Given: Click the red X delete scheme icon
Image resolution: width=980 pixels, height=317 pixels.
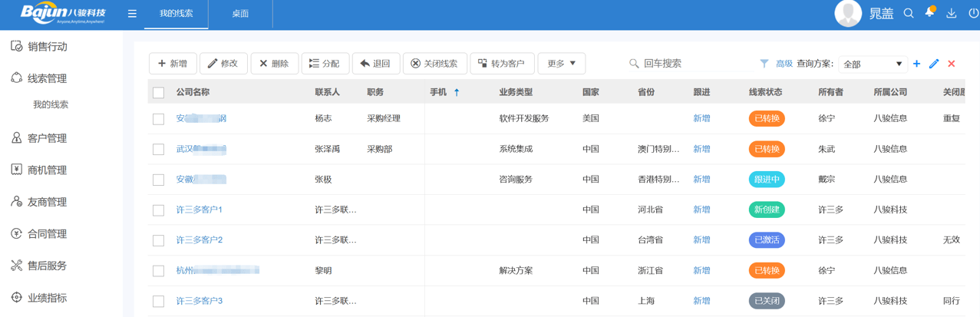Looking at the screenshot, I should tap(952, 64).
